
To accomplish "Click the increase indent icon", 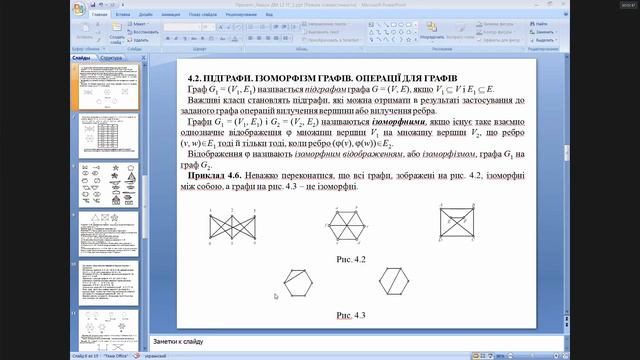I will click(284, 27).
